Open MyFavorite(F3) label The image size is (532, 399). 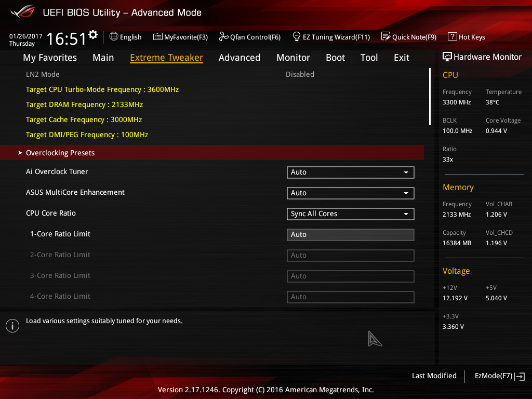click(x=186, y=37)
